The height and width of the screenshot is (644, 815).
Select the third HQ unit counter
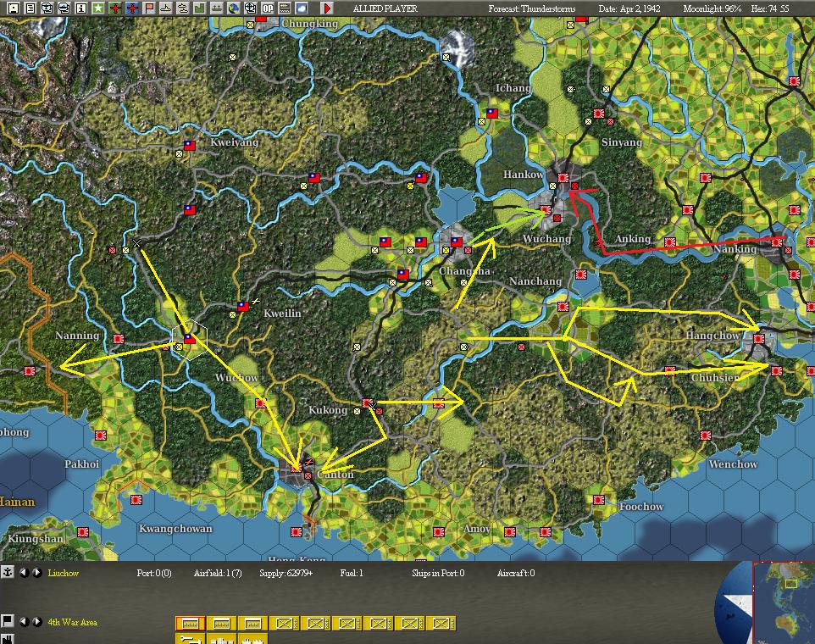coord(253,623)
